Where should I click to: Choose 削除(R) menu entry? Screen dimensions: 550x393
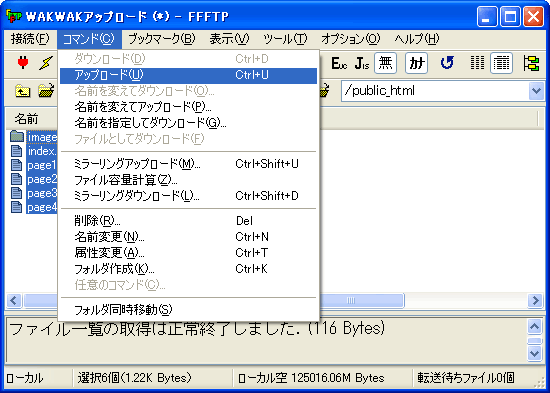point(188,221)
